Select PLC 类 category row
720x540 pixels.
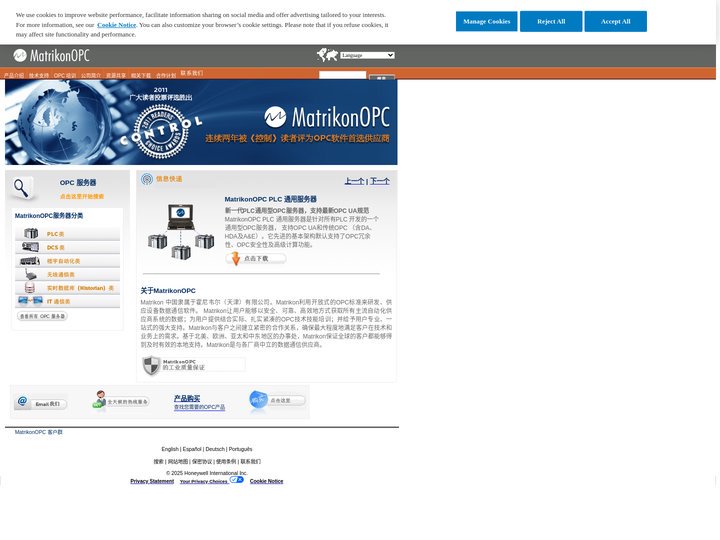pyautogui.click(x=67, y=234)
